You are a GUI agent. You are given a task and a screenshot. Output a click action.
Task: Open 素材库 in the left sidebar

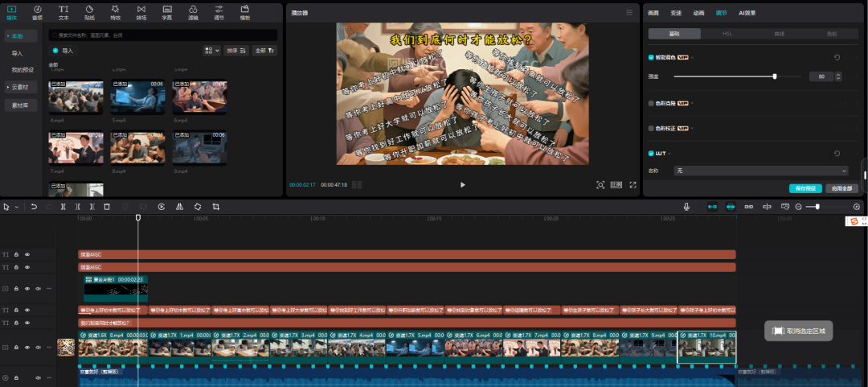coord(21,105)
